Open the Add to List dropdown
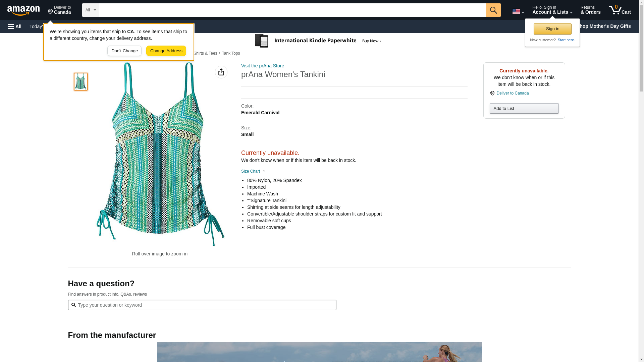 pos(524,109)
